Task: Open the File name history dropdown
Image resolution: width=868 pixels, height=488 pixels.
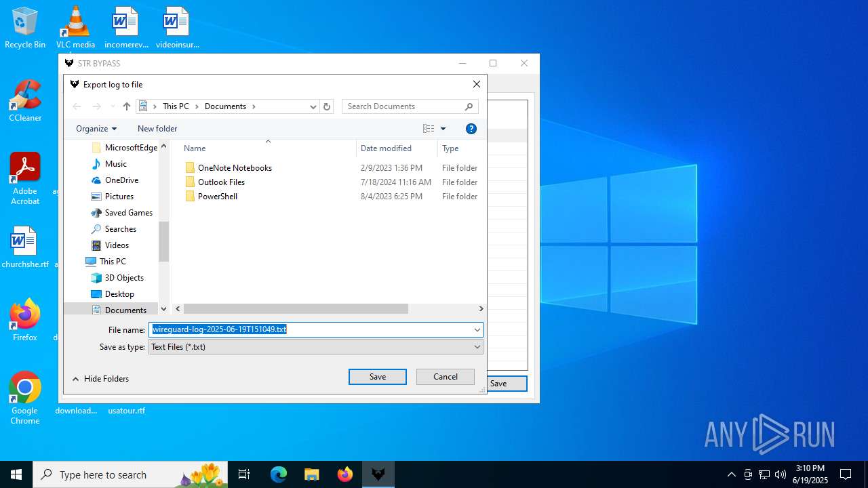Action: (477, 330)
